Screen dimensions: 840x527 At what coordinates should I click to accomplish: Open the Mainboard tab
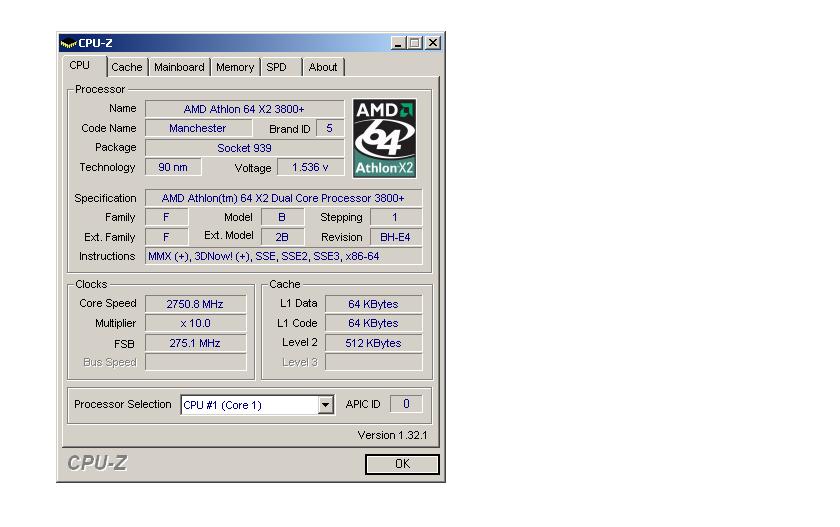[179, 67]
